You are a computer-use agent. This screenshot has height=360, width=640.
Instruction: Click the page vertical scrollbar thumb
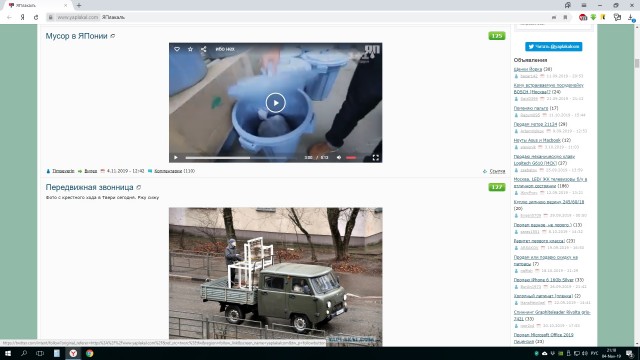click(x=637, y=63)
